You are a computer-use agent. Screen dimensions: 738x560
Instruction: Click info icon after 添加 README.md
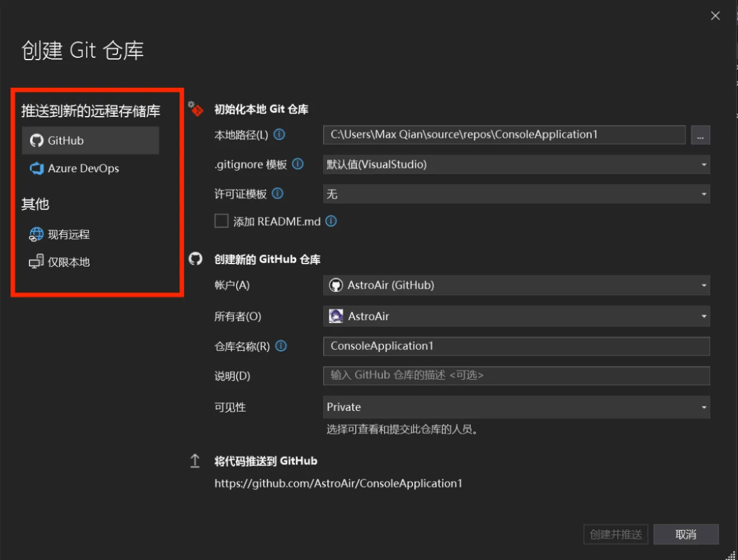click(x=331, y=221)
